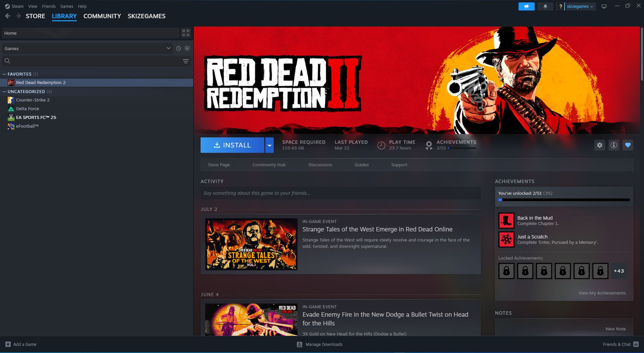Click the first locked achievement padlock

point(506,271)
